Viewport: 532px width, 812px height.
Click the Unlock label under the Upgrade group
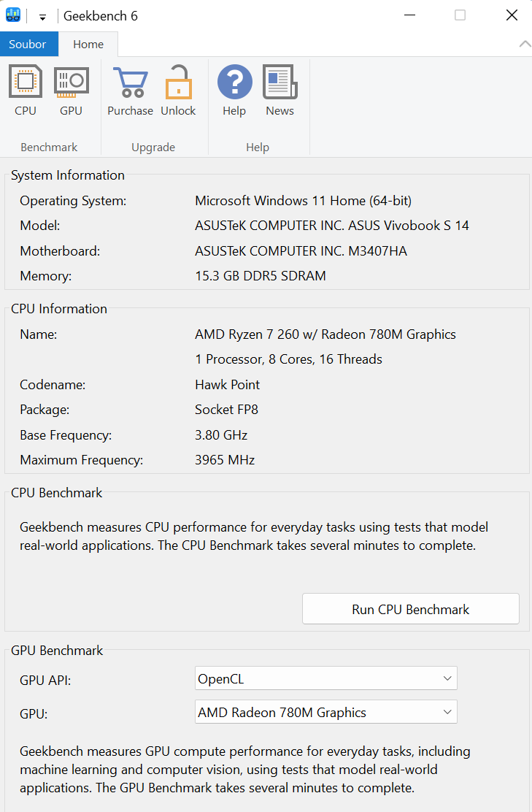pyautogui.click(x=178, y=110)
